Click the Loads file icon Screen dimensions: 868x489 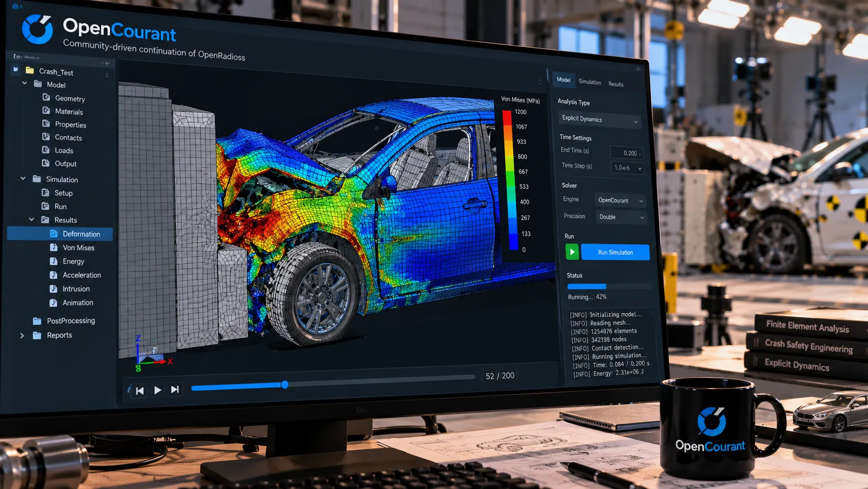point(46,150)
